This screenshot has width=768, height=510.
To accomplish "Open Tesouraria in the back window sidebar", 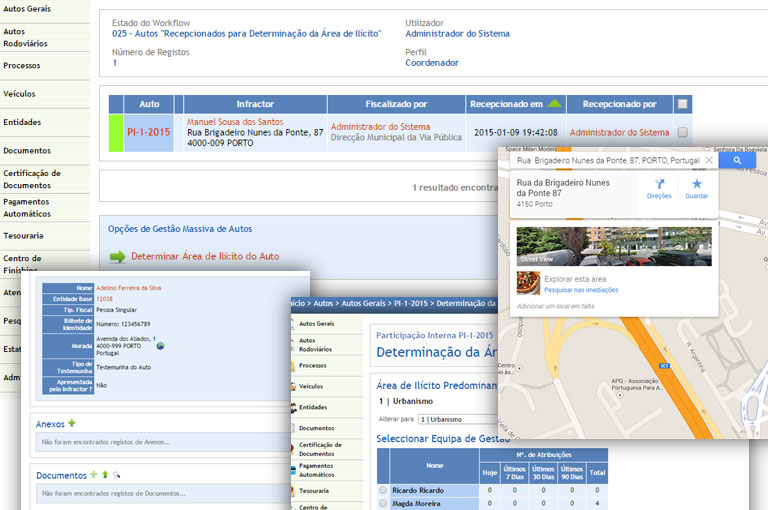I will 23,236.
